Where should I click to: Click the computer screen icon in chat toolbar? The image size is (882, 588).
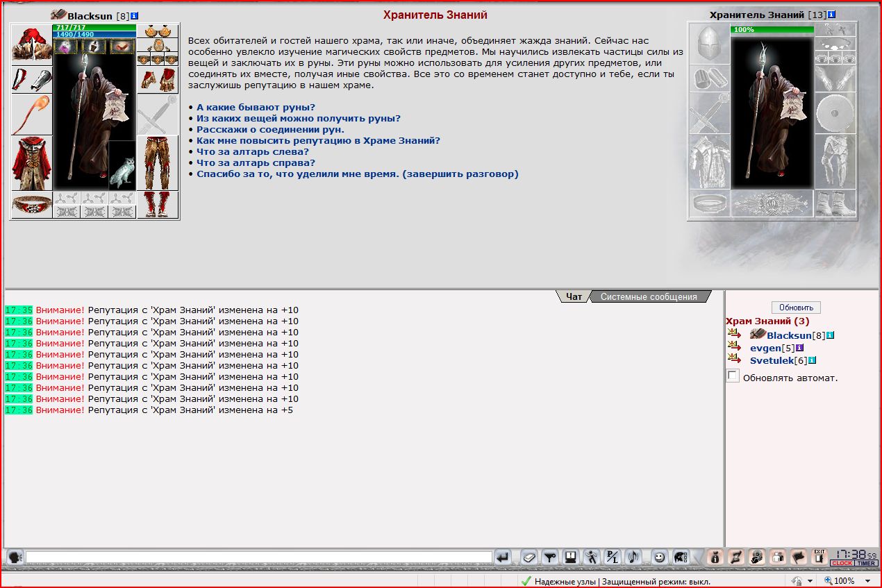[x=570, y=557]
